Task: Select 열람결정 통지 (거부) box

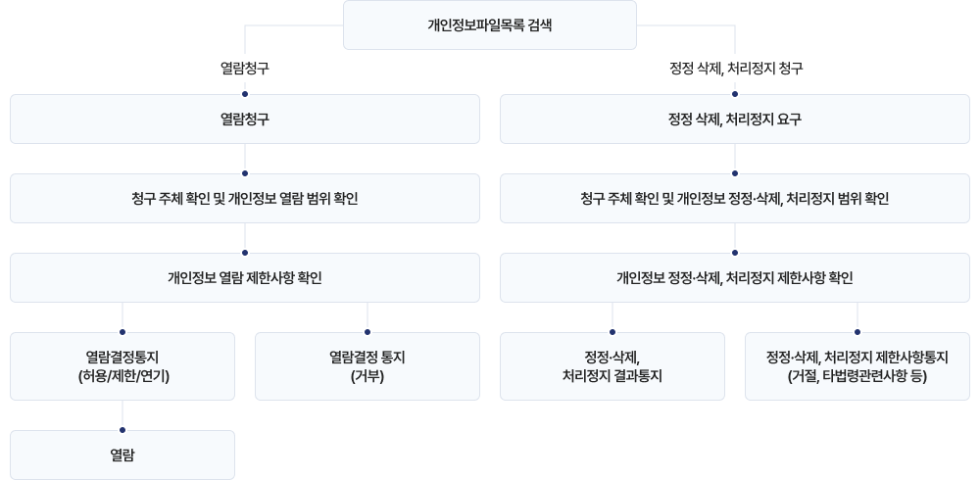Action: [367, 366]
